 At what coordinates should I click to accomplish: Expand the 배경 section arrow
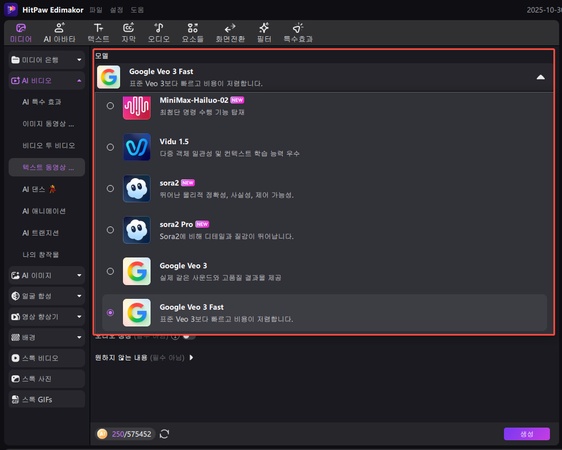79,337
